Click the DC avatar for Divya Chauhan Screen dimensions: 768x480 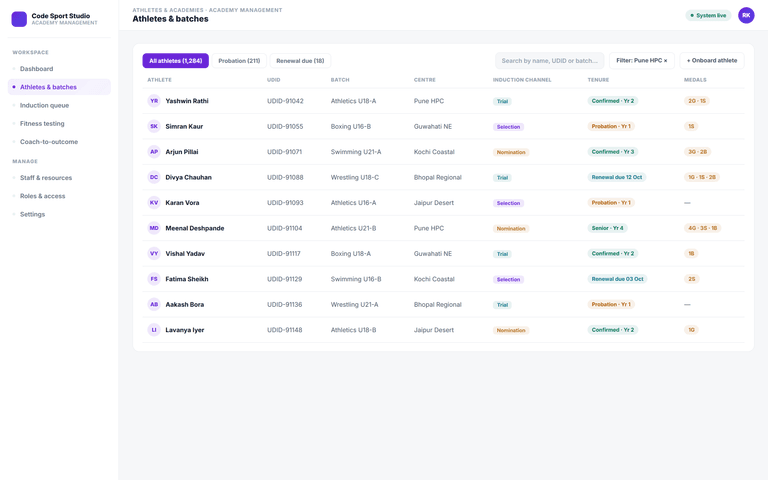(x=154, y=177)
